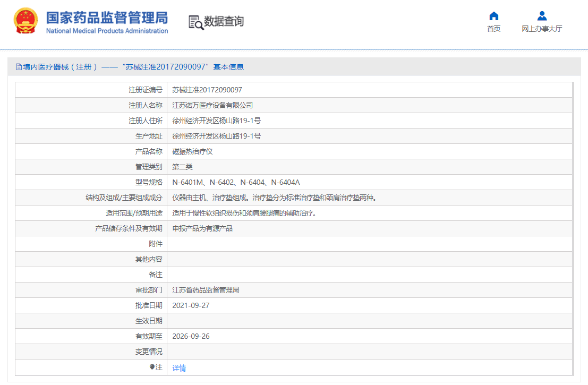This screenshot has height=385, width=588.
Task: Select approval date 2021-09-27
Action: coord(191,305)
